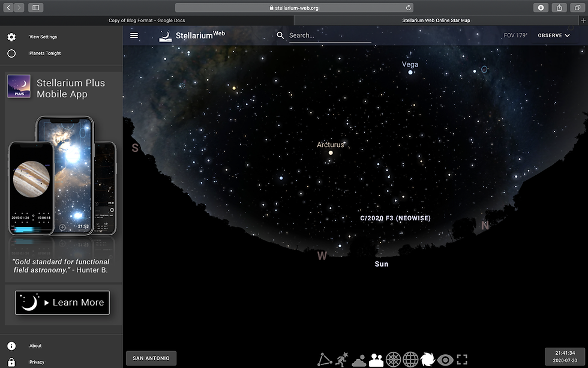Click the Learn More button
588x368 pixels.
[62, 303]
